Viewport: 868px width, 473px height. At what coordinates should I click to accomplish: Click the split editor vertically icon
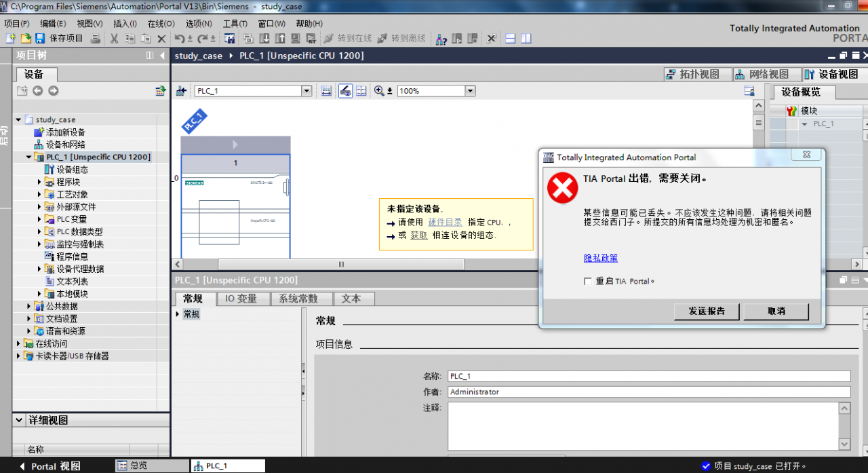coord(526,39)
